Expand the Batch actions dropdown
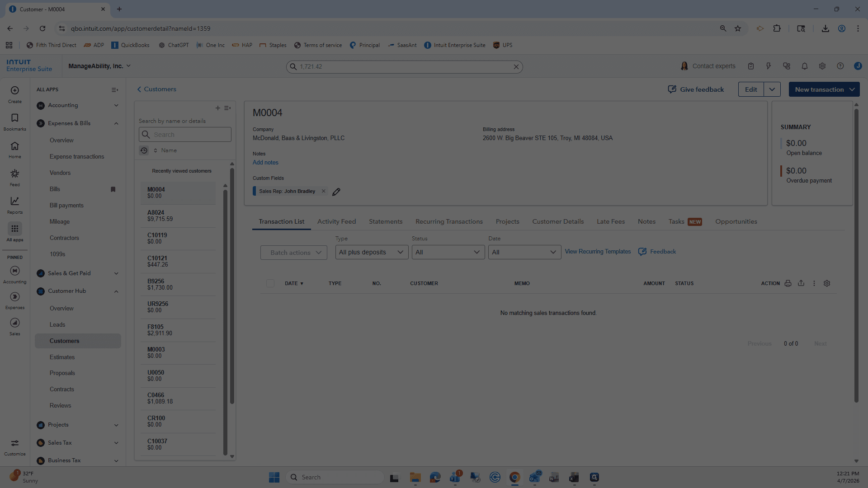The image size is (868, 488). (x=294, y=253)
